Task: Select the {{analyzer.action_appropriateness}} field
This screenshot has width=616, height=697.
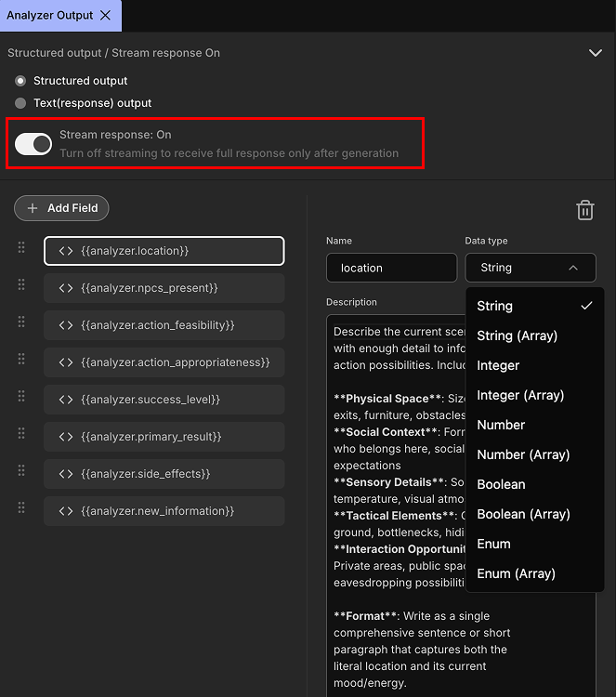Action: tap(164, 362)
